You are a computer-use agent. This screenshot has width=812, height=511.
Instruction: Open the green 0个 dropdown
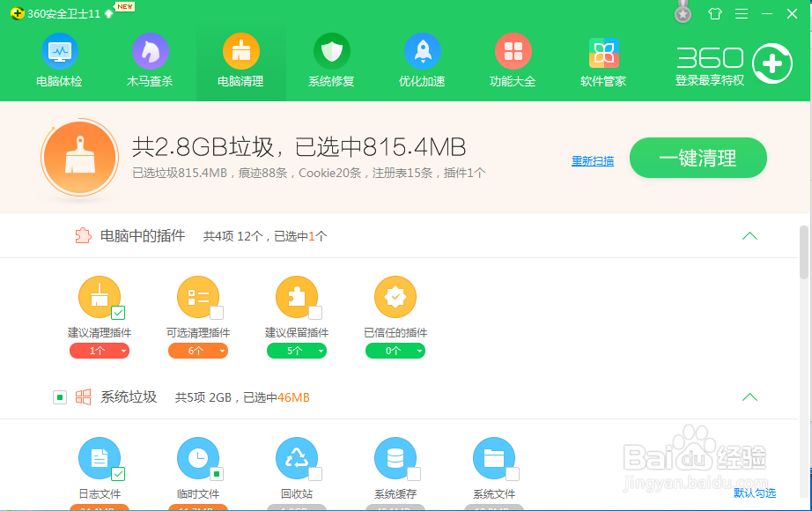[x=395, y=351]
